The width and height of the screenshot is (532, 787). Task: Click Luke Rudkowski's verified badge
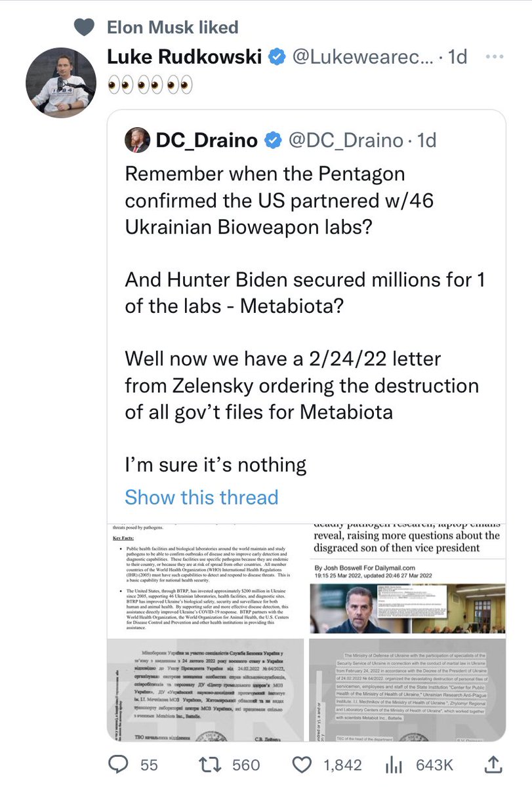pyautogui.click(x=277, y=57)
